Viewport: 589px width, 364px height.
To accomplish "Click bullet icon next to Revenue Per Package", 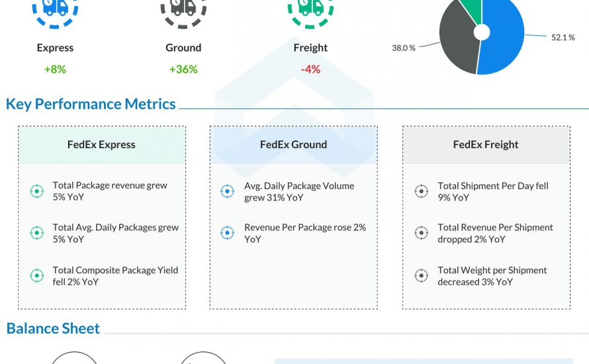I will tap(227, 233).
